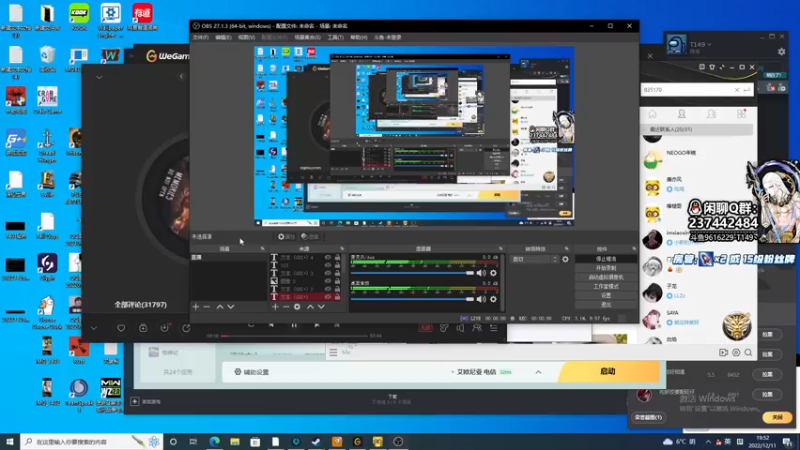
Task: Open the 有道 desktop shortcut
Action: coord(142,17)
